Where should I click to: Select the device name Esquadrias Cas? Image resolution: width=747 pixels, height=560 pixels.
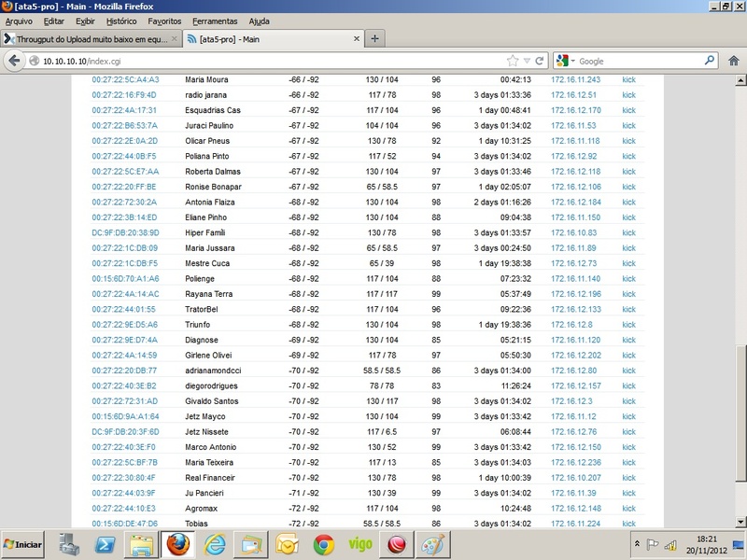click(x=213, y=110)
